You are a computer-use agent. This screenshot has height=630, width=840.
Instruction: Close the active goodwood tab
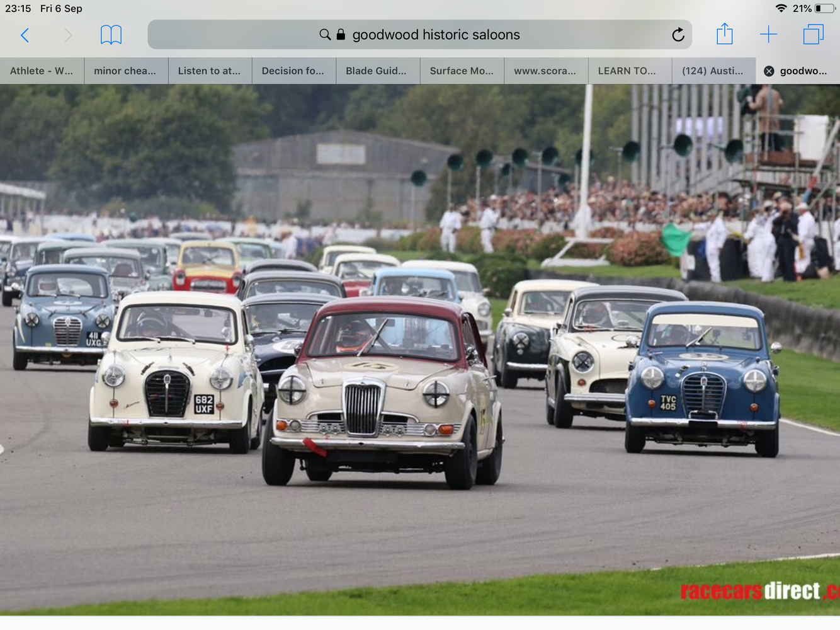(769, 71)
